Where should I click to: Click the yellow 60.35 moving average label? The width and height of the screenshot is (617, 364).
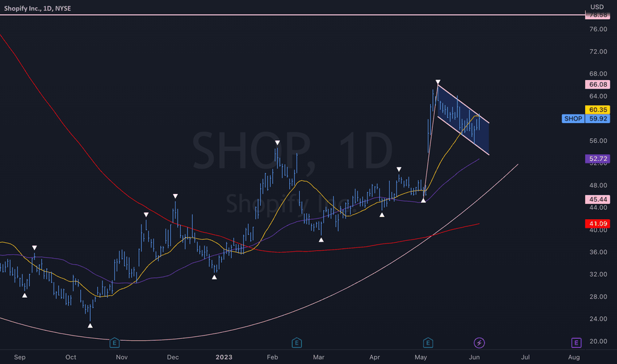(x=598, y=109)
